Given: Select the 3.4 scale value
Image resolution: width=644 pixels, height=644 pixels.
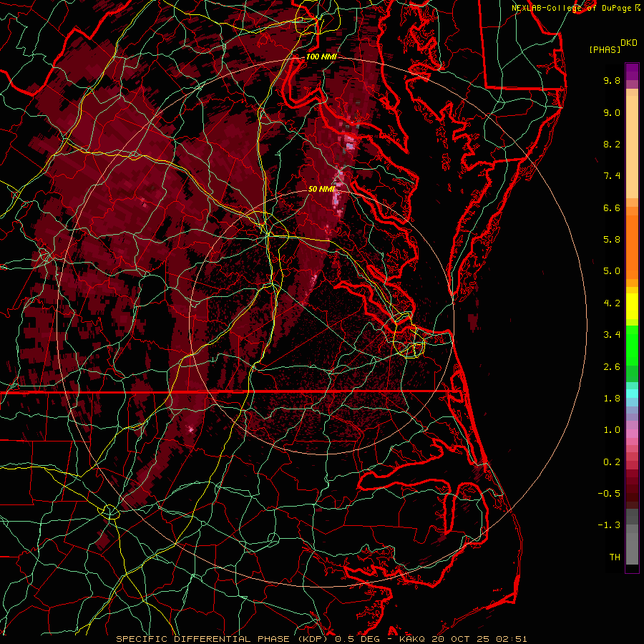Looking at the screenshot, I should pyautogui.click(x=612, y=335).
